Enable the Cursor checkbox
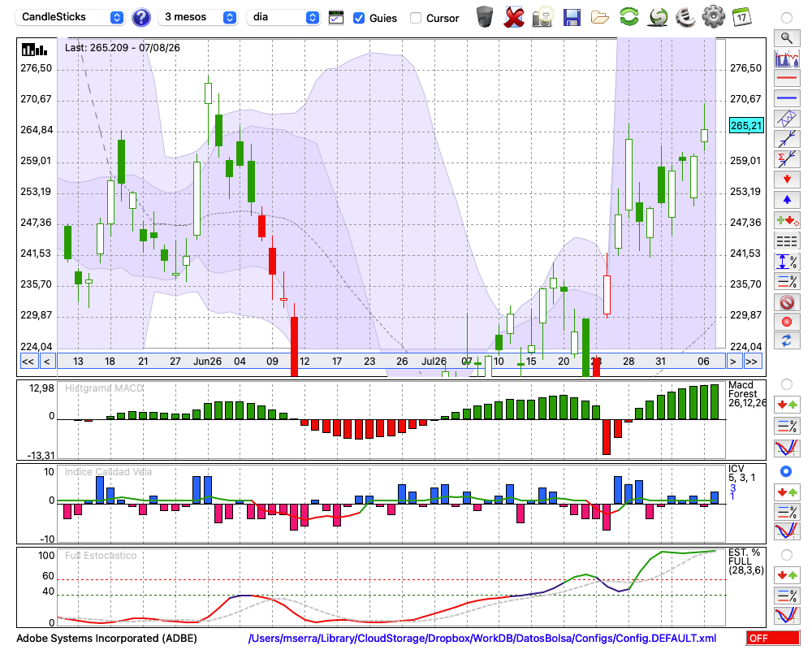This screenshot has width=812, height=650. coord(415,18)
